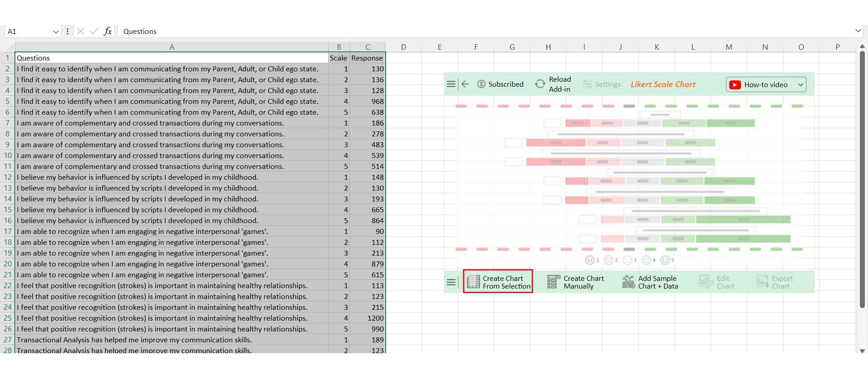This screenshot has width=868, height=378.
Task: Reload the add-in with the refresh icon
Action: point(540,84)
